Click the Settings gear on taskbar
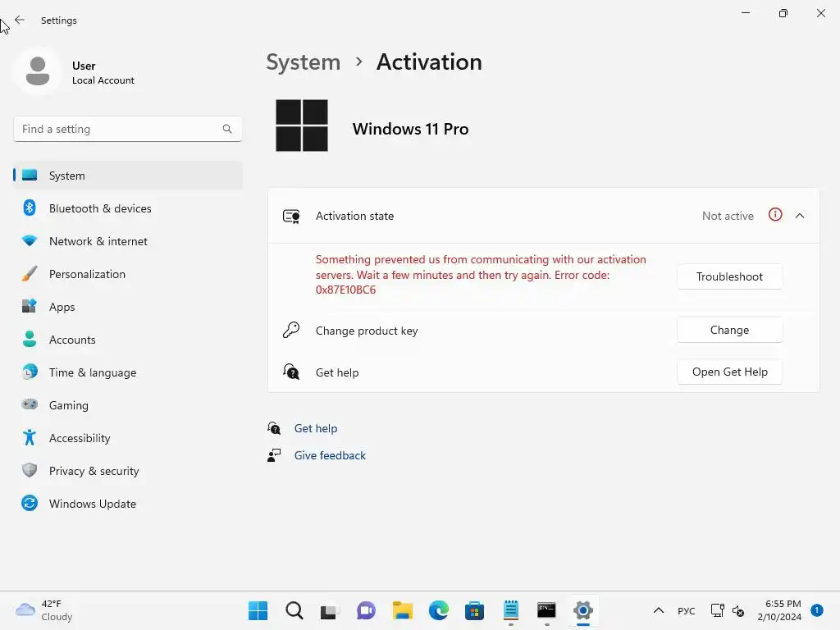The height and width of the screenshot is (630, 840). click(x=583, y=610)
